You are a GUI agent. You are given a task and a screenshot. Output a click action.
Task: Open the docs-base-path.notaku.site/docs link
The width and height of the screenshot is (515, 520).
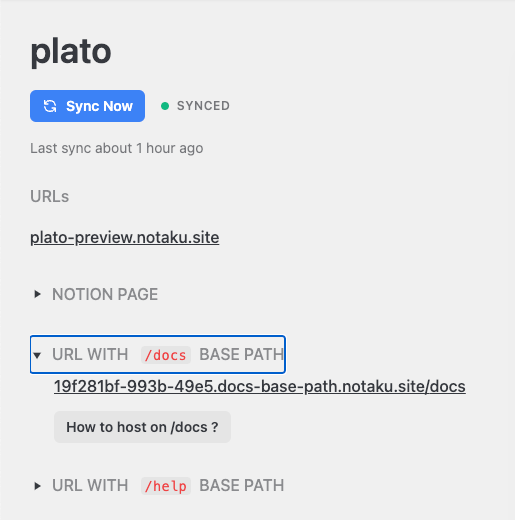[x=260, y=387]
